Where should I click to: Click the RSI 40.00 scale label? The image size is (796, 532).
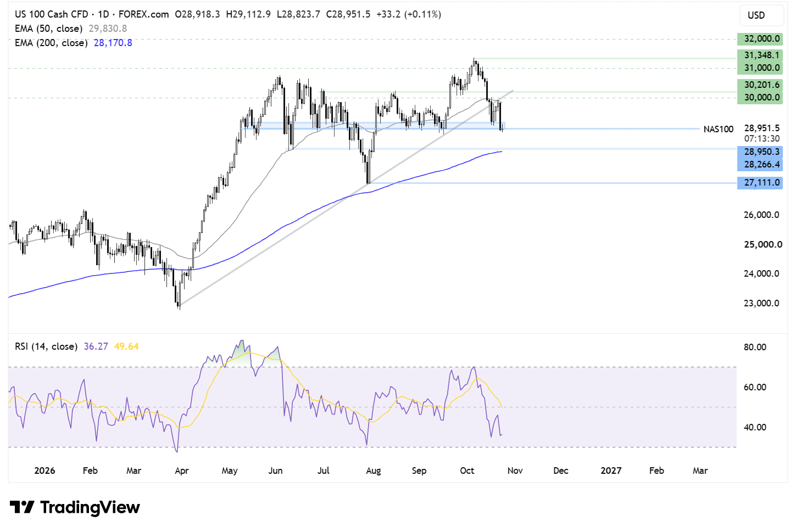pyautogui.click(x=755, y=427)
